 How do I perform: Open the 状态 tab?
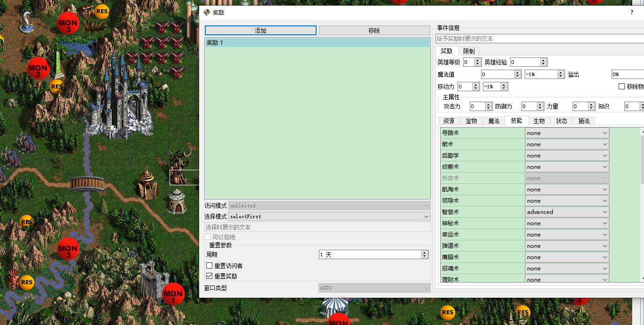[x=561, y=121]
